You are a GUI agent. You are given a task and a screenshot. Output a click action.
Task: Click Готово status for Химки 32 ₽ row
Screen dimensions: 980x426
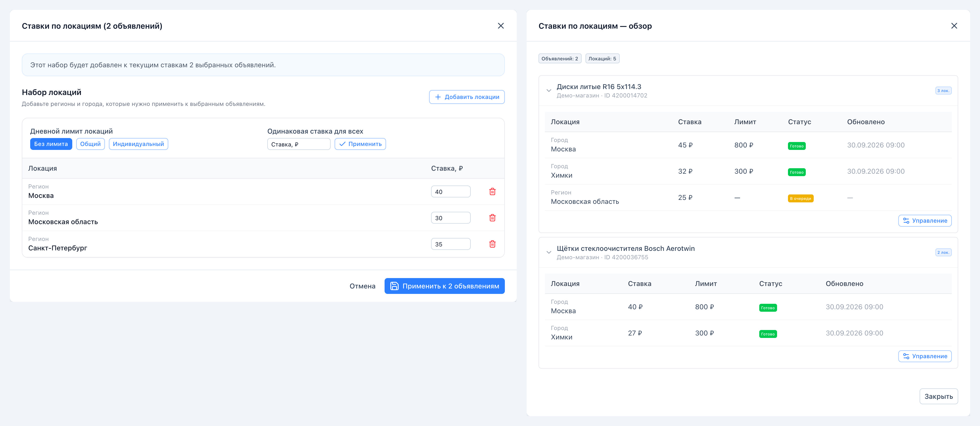(797, 172)
